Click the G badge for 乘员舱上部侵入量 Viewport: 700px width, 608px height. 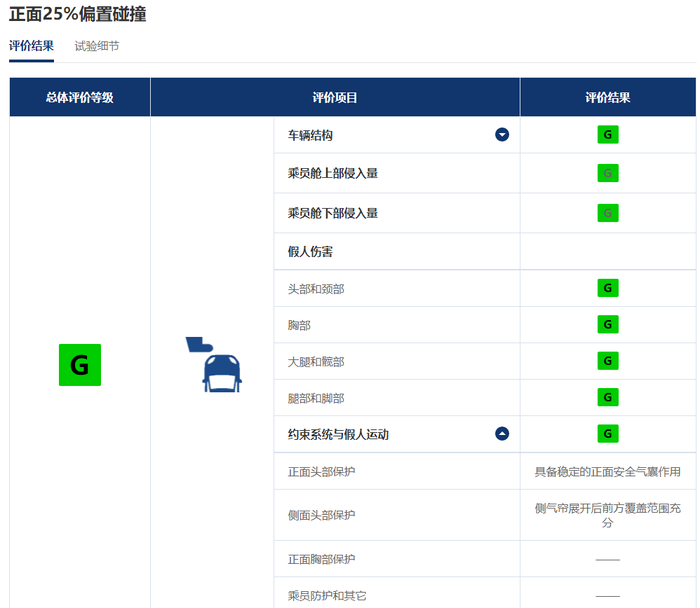point(608,173)
